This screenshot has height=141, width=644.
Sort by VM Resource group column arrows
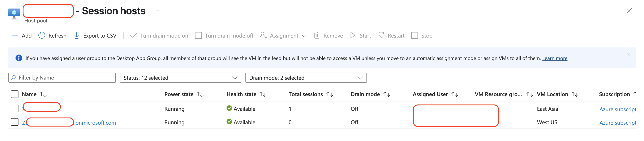[529, 94]
